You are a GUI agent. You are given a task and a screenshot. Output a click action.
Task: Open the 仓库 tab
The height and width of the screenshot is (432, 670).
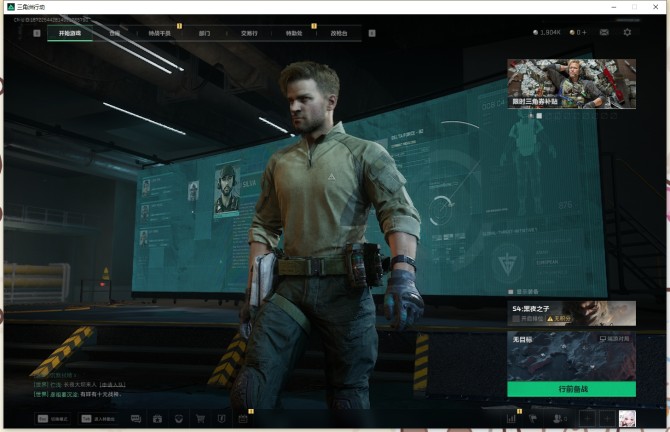(115, 33)
